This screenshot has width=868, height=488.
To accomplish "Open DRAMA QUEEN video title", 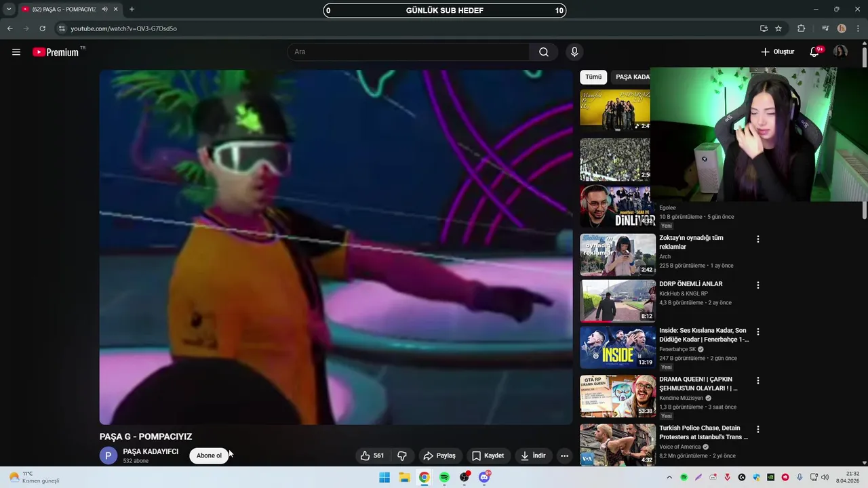I will coord(698,384).
